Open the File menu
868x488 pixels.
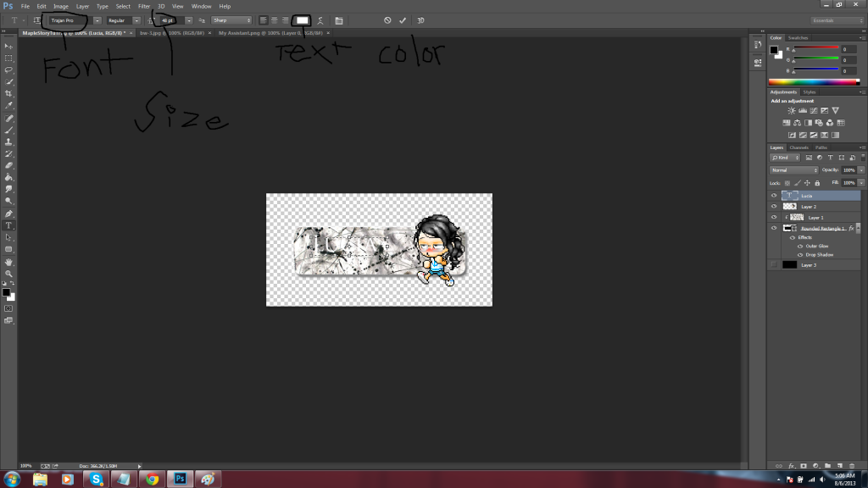point(25,6)
